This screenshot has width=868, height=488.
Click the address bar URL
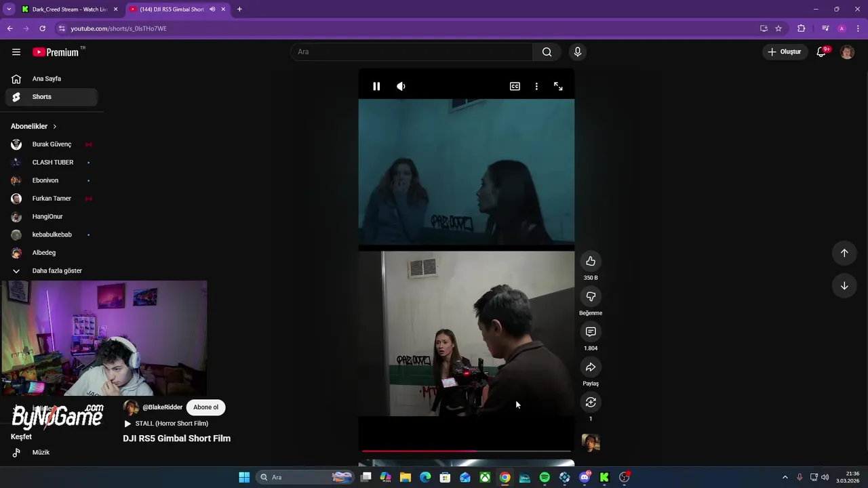point(119,28)
